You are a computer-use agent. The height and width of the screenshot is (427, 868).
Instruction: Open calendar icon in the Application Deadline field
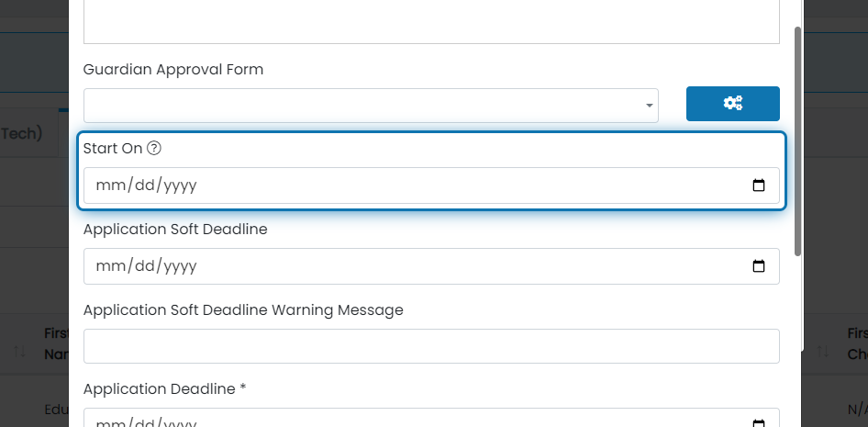click(x=759, y=423)
